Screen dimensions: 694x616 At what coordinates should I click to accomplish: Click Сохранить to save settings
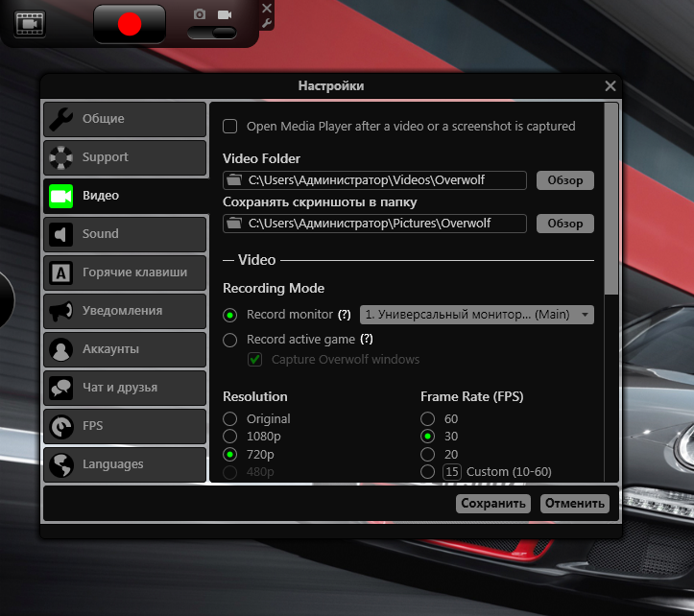[493, 504]
